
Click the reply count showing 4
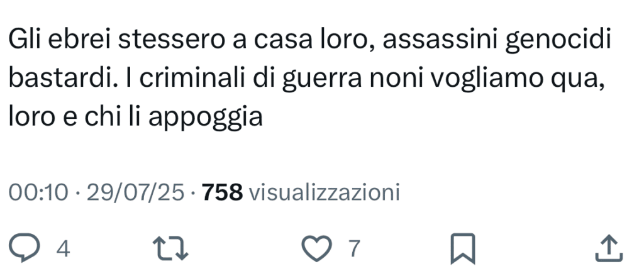point(63,249)
